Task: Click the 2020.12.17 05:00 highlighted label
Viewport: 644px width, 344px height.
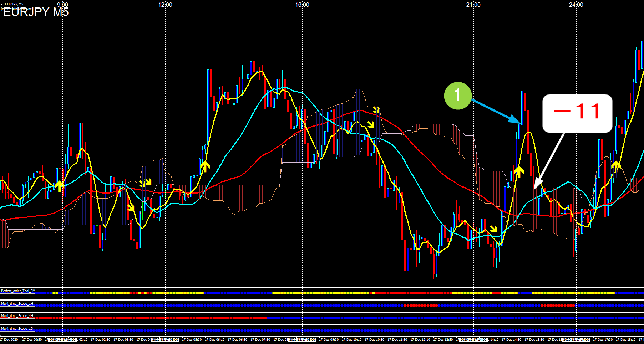Action: coord(165,340)
